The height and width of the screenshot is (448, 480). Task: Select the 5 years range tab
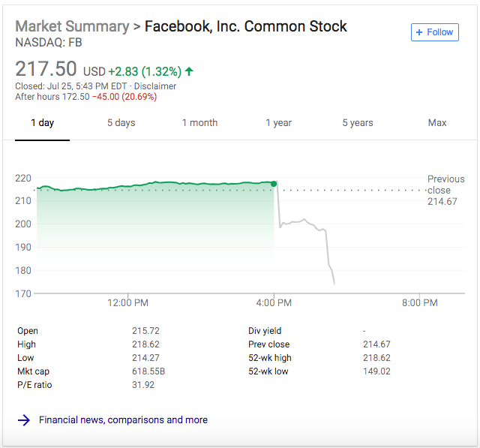coord(357,123)
